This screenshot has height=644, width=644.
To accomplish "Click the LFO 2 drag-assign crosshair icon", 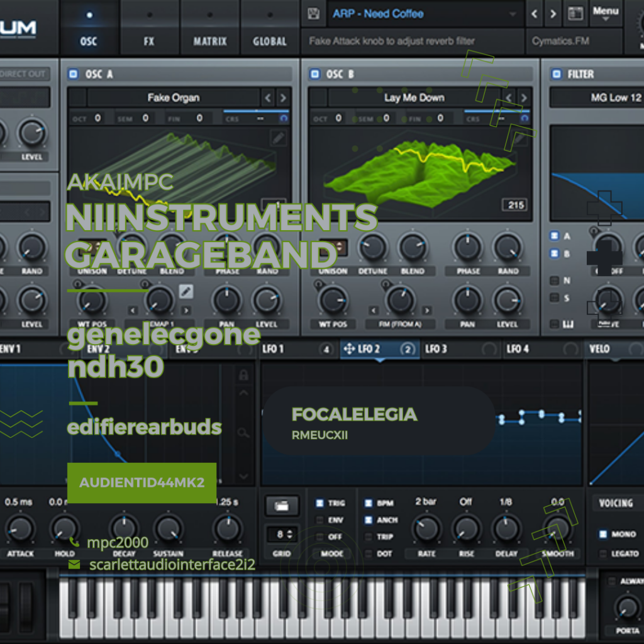I will coord(349,349).
